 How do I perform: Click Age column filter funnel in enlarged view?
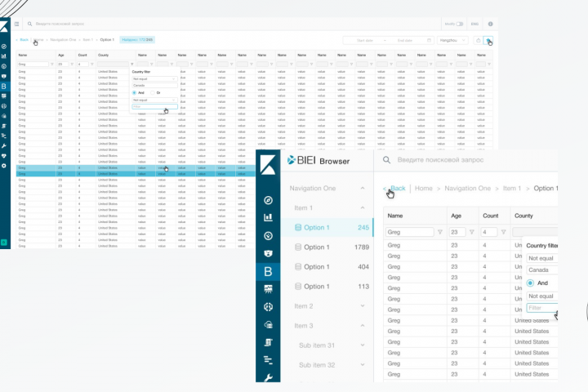pos(472,232)
